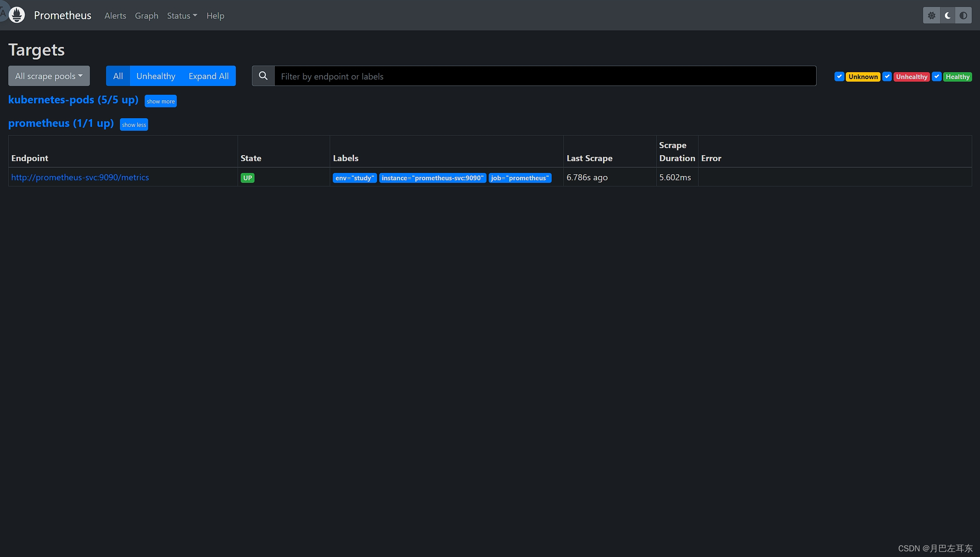The width and height of the screenshot is (980, 557).
Task: Click the Unhealthy red badge label
Action: click(x=911, y=76)
